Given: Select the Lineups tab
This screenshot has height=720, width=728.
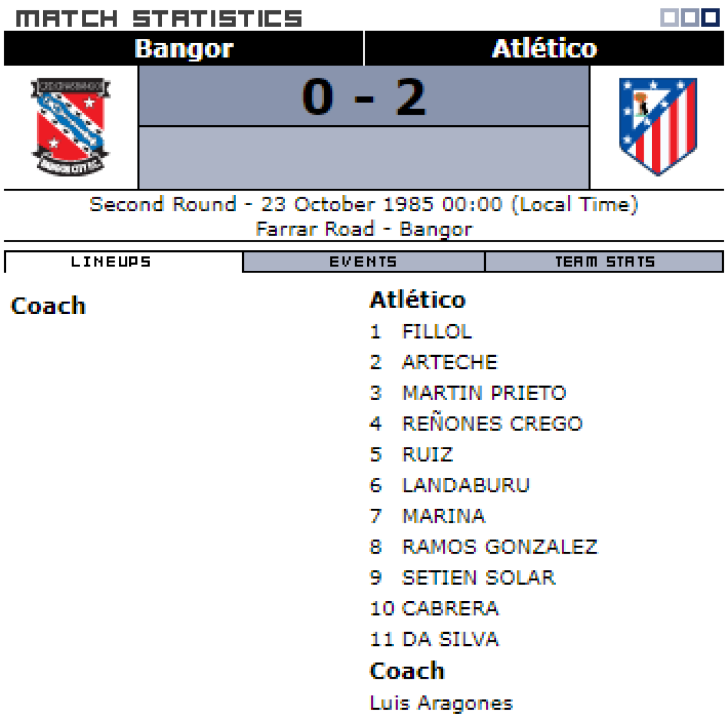Looking at the screenshot, I should pos(111,262).
